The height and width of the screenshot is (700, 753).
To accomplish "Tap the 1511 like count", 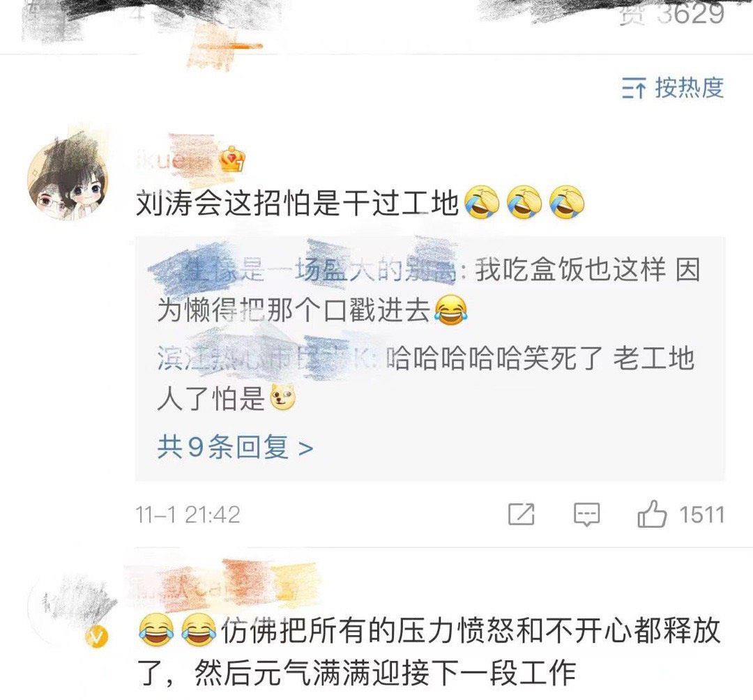I will (701, 515).
